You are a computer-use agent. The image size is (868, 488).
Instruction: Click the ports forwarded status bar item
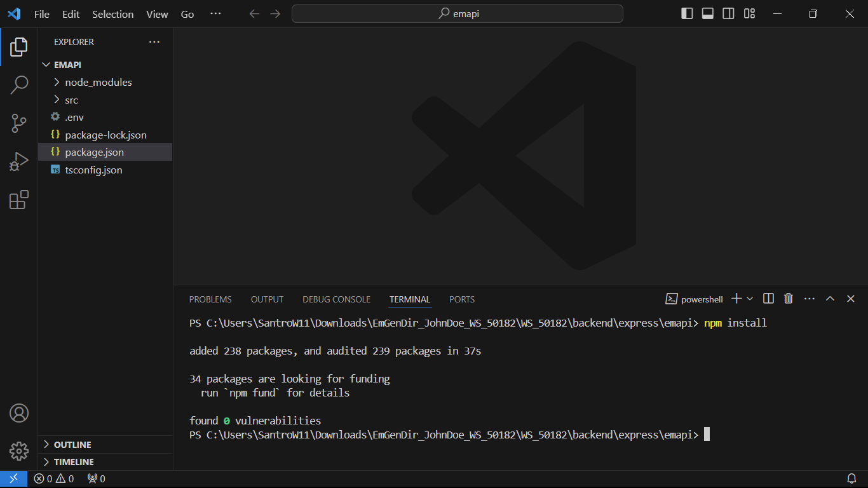(x=97, y=478)
